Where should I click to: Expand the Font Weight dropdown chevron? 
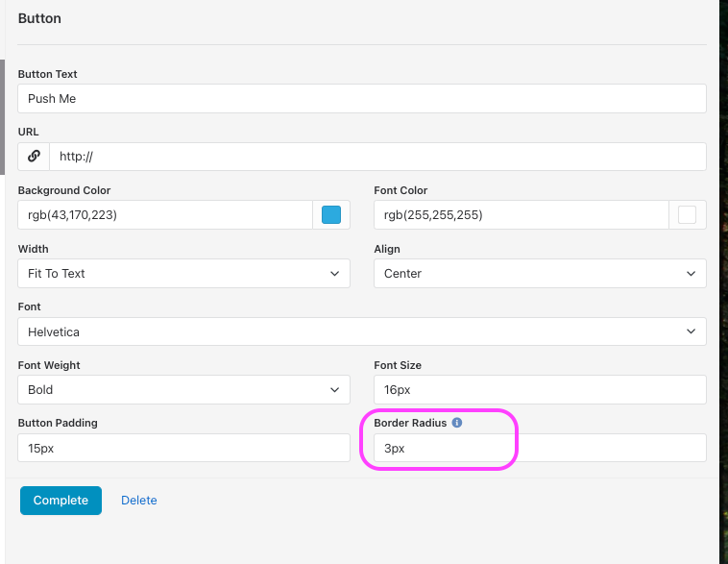tap(335, 390)
